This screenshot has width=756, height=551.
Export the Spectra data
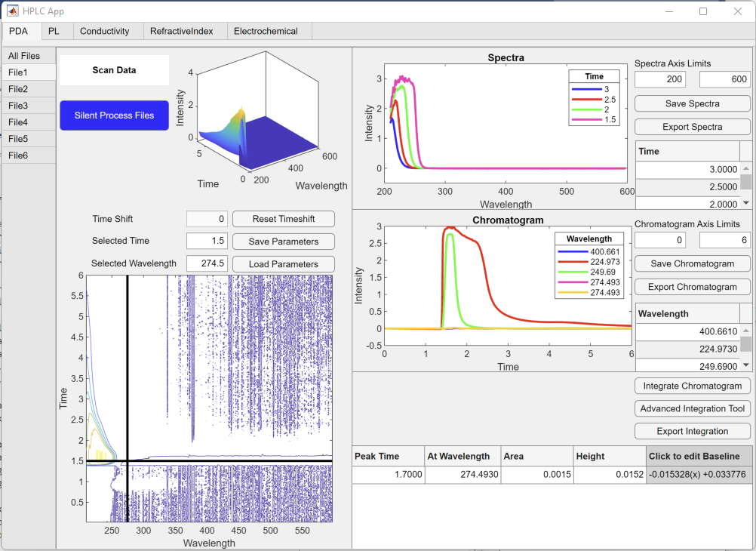692,127
